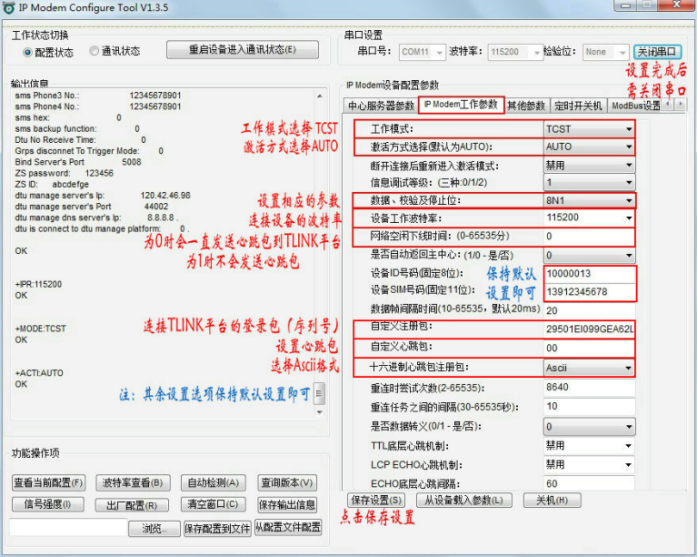Click the IP Modem app icon in title bar
Image resolution: width=698 pixels, height=557 pixels.
pos(10,9)
